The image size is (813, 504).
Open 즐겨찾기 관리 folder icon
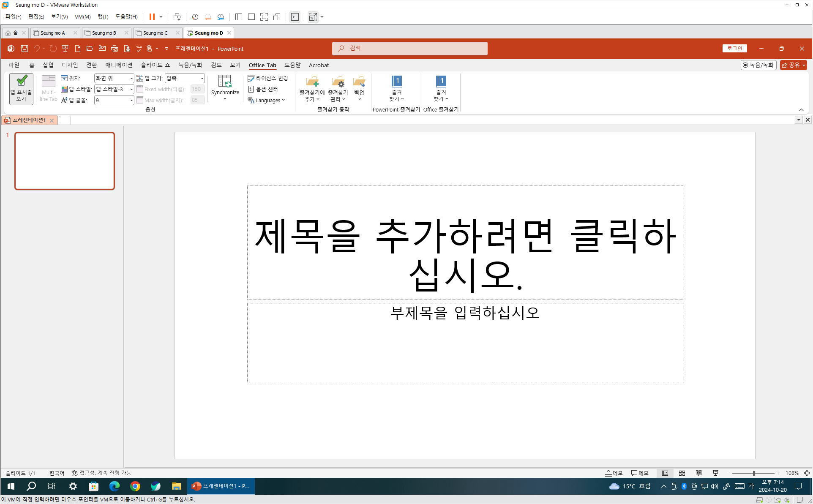click(x=338, y=82)
